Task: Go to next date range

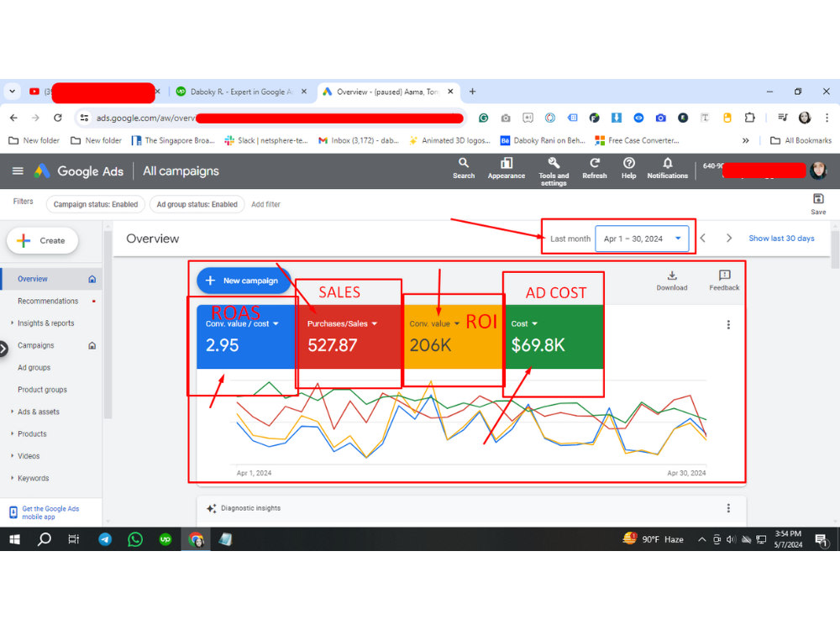Action: (x=728, y=238)
